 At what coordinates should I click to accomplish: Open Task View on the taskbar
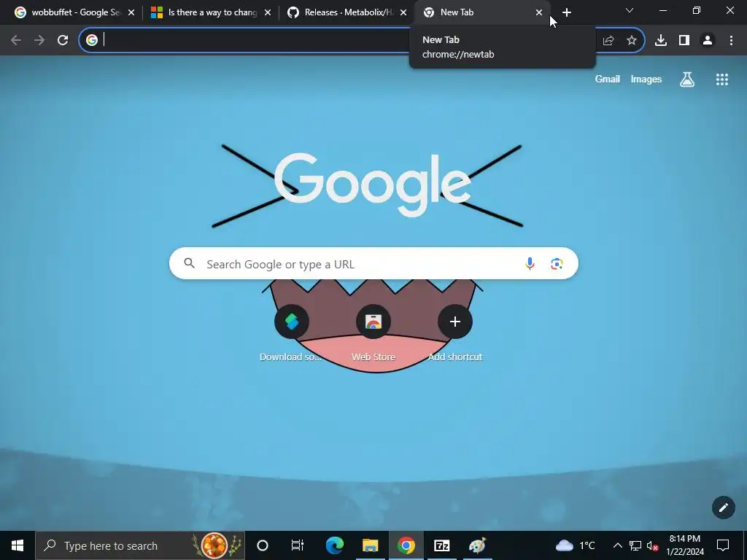pyautogui.click(x=298, y=545)
